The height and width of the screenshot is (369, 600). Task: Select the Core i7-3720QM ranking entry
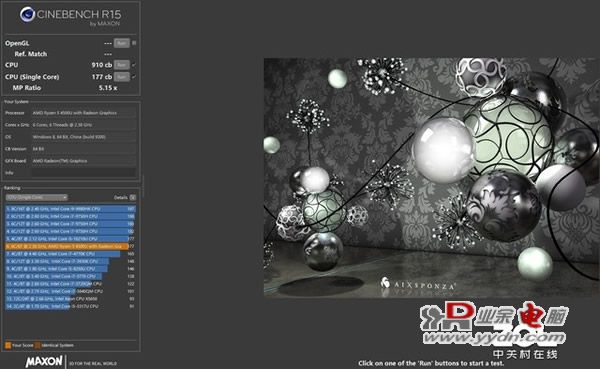[70, 284]
